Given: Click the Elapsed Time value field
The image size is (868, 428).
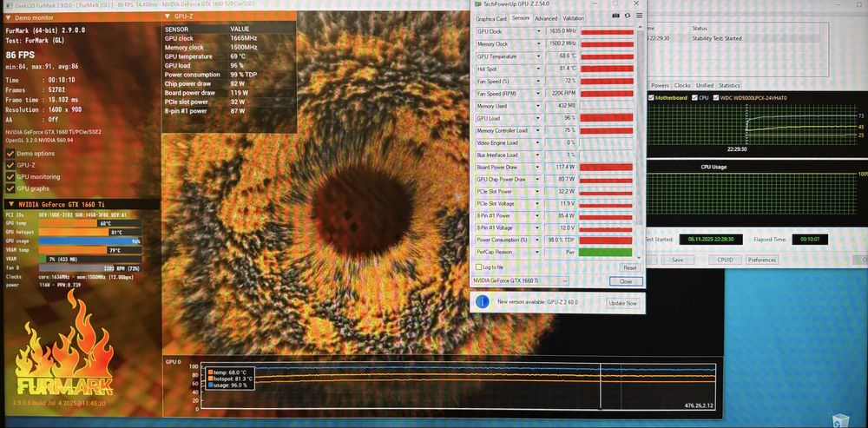Looking at the screenshot, I should [x=810, y=240].
